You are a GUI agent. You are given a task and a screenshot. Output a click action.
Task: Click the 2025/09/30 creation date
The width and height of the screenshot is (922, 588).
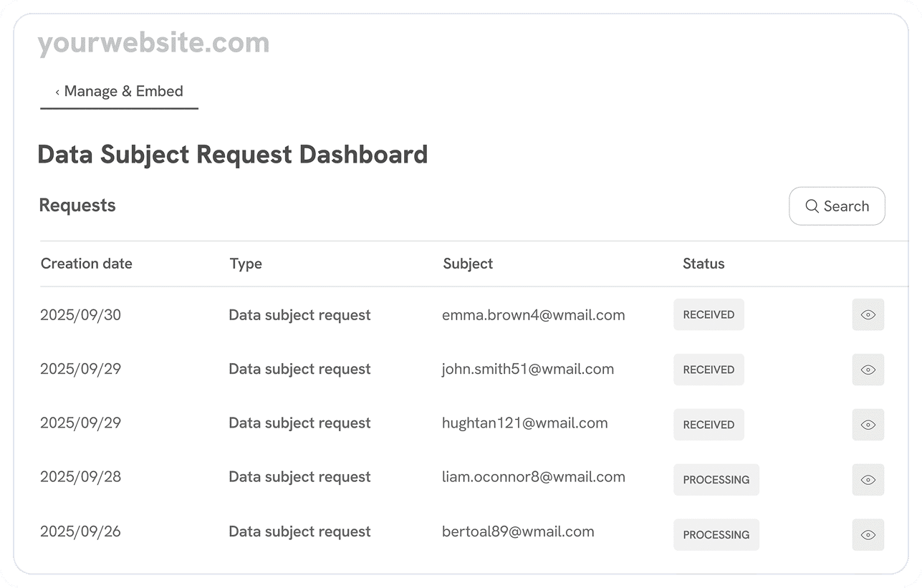click(x=80, y=315)
